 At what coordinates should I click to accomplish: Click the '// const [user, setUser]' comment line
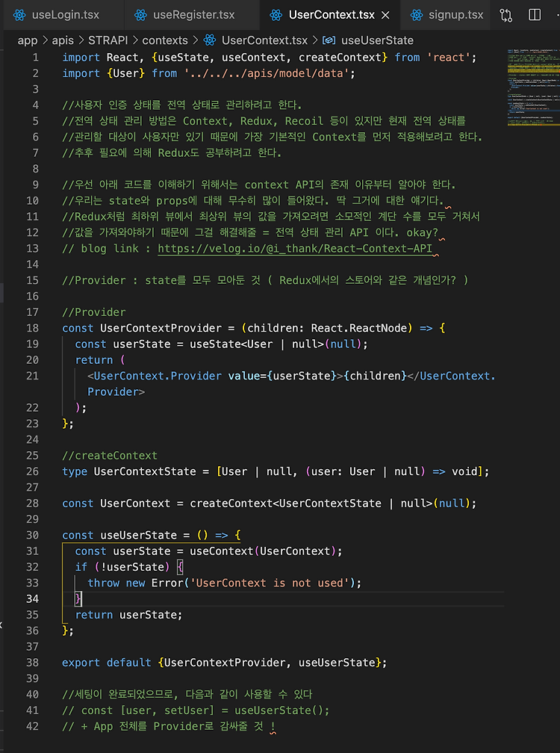pyautogui.click(x=196, y=710)
